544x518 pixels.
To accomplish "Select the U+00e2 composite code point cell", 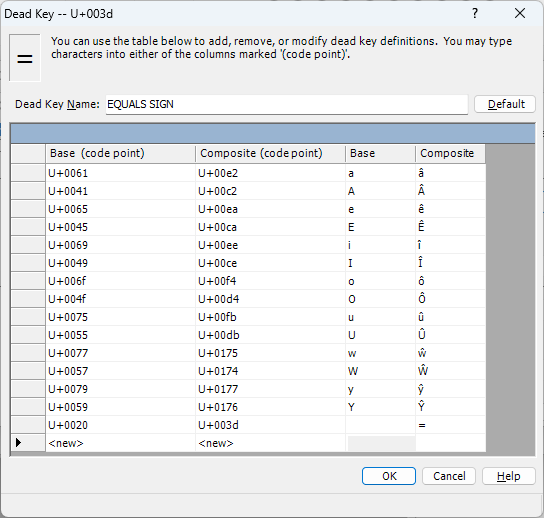I will pyautogui.click(x=270, y=173).
